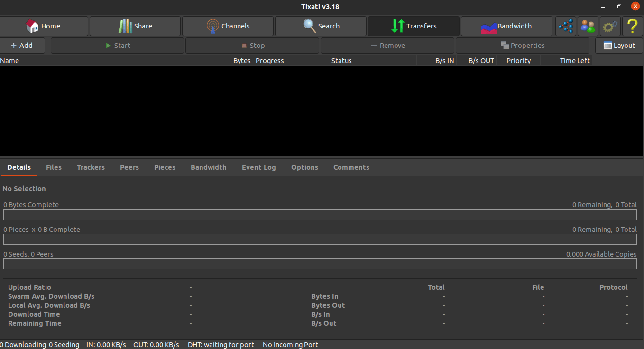Click the 'Remaining Time' label
The height and width of the screenshot is (349, 644).
pyautogui.click(x=35, y=323)
